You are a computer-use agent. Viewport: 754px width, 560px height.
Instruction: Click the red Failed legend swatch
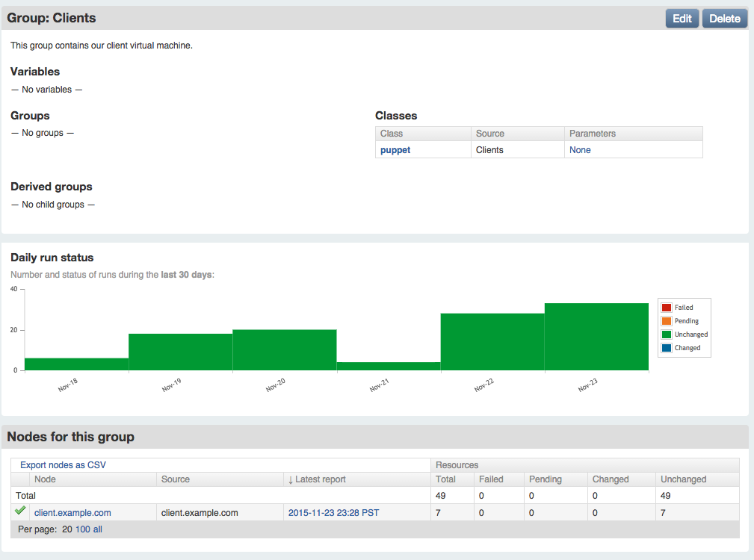point(667,308)
